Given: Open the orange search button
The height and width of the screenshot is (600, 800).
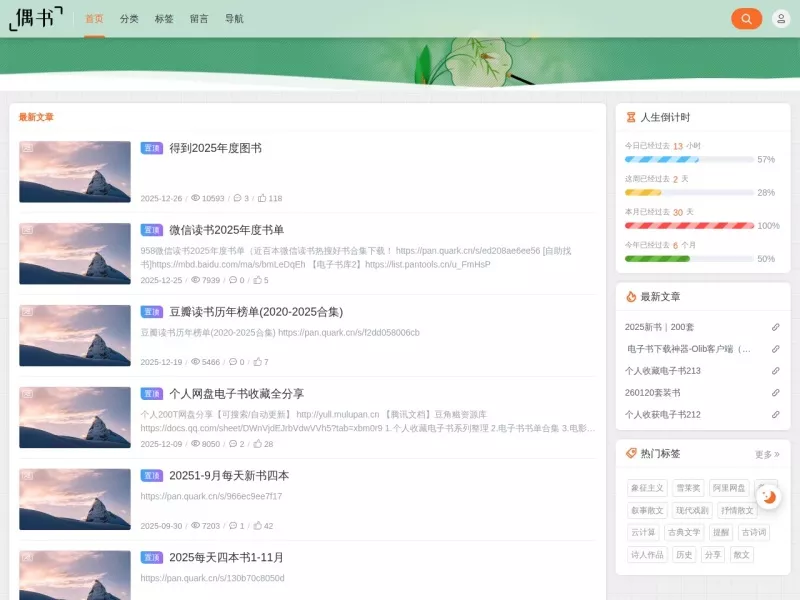Looking at the screenshot, I should click(746, 19).
